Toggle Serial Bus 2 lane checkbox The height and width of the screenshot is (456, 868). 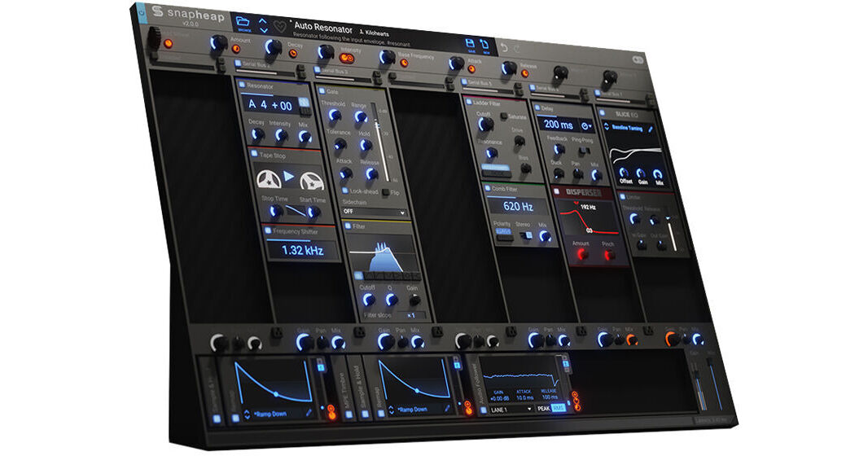239,64
